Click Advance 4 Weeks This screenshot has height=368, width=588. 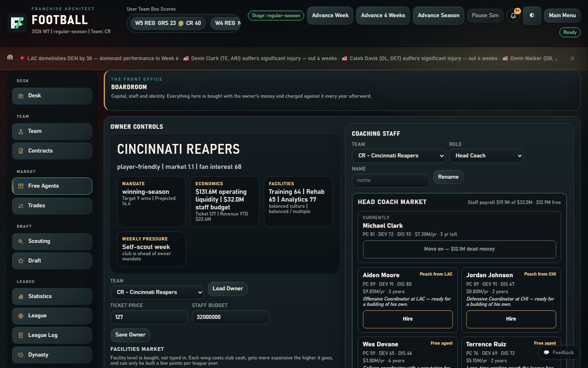tap(383, 16)
